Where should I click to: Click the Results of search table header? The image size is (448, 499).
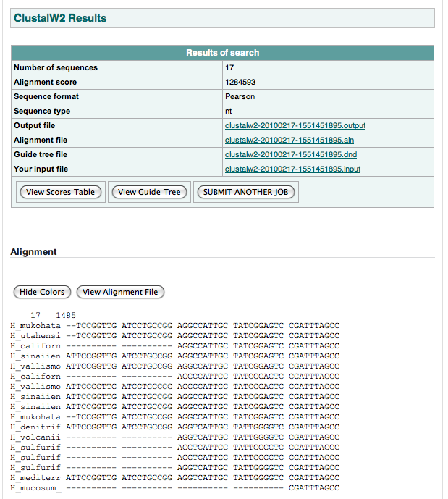223,53
